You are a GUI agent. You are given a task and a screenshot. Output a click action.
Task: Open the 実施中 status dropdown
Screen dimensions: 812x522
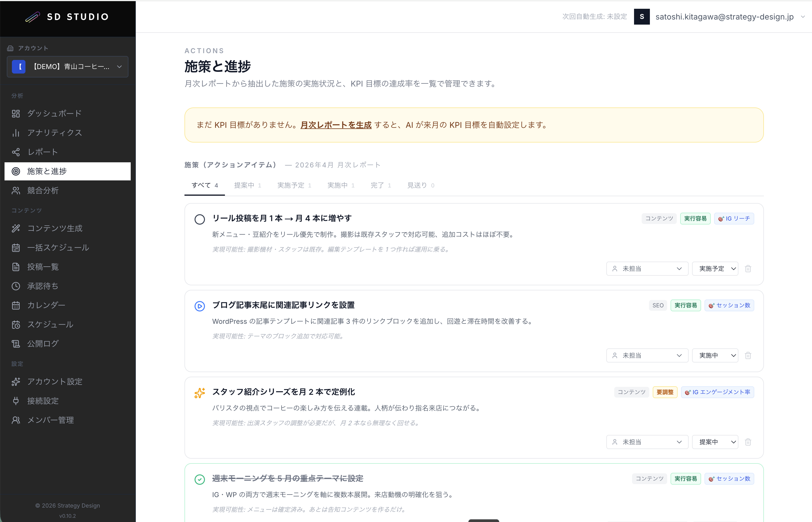tap(715, 355)
